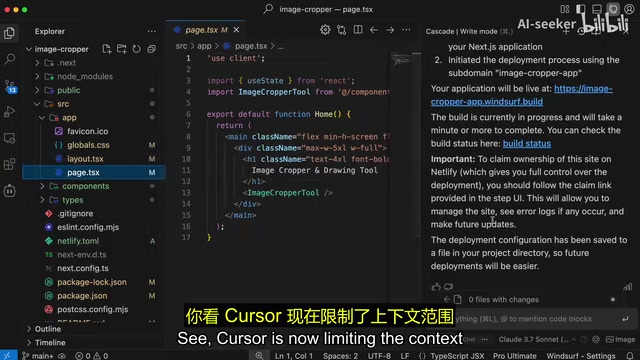This screenshot has height=360, width=640.
Task: Click Ln 1, Col 1 in status bar
Action: [293, 356]
